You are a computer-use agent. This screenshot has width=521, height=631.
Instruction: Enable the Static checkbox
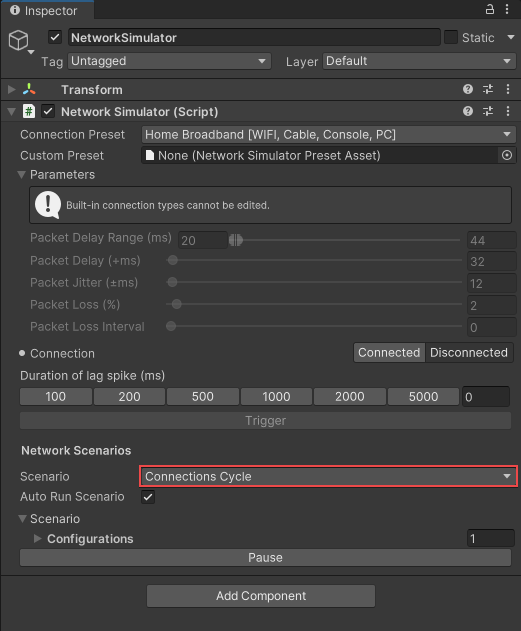[451, 37]
